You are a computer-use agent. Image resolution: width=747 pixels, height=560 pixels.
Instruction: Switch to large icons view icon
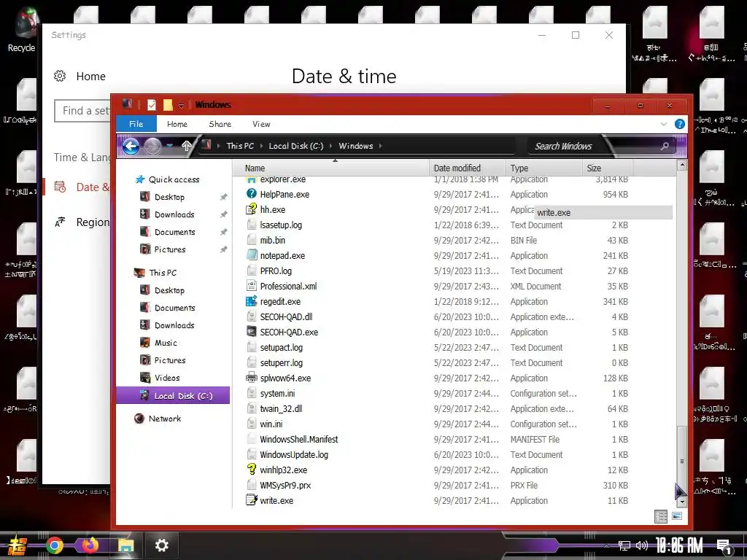676,516
